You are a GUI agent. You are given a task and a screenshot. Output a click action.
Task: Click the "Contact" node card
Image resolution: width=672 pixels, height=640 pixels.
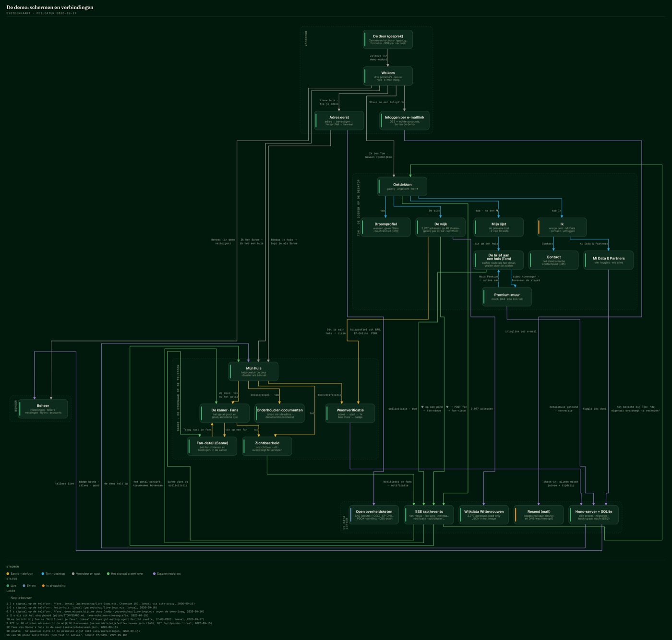(x=553, y=260)
